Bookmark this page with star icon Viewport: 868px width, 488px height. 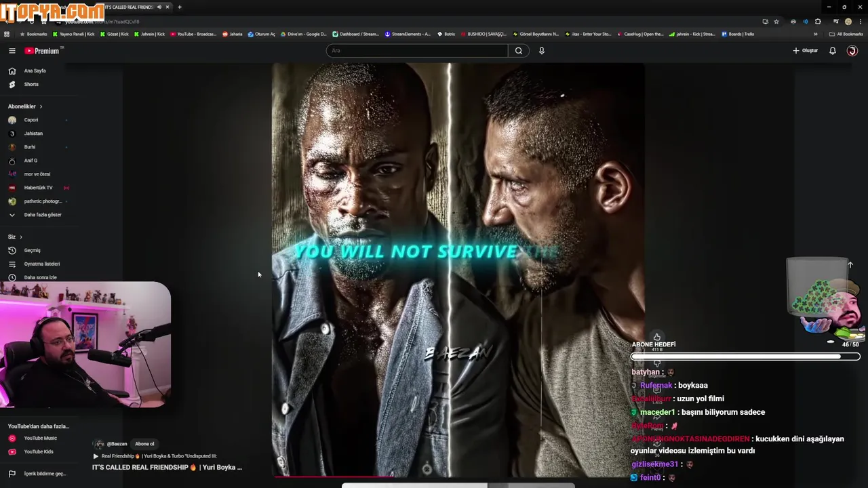coord(776,22)
